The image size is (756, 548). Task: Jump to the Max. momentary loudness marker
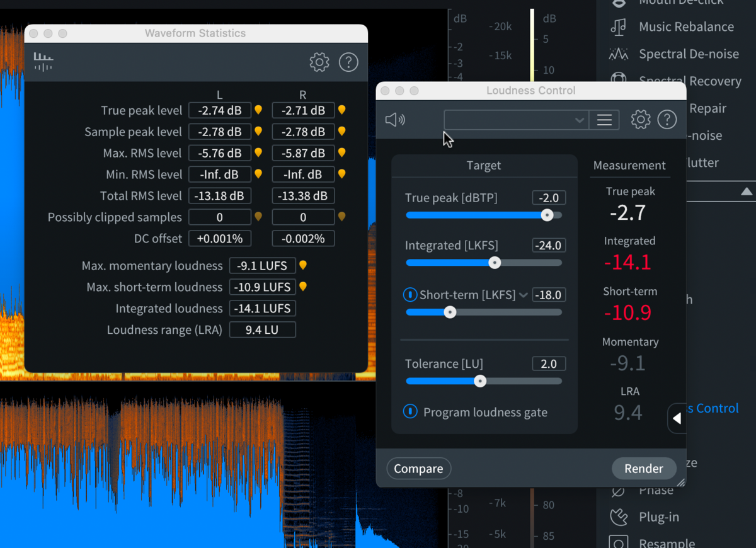pyautogui.click(x=302, y=265)
